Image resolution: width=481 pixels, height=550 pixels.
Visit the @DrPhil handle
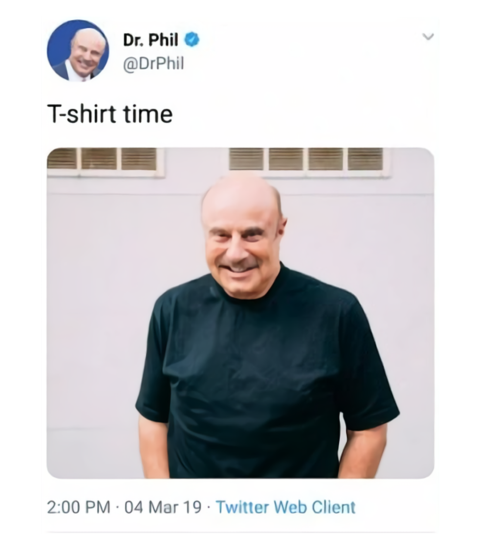pyautogui.click(x=153, y=63)
